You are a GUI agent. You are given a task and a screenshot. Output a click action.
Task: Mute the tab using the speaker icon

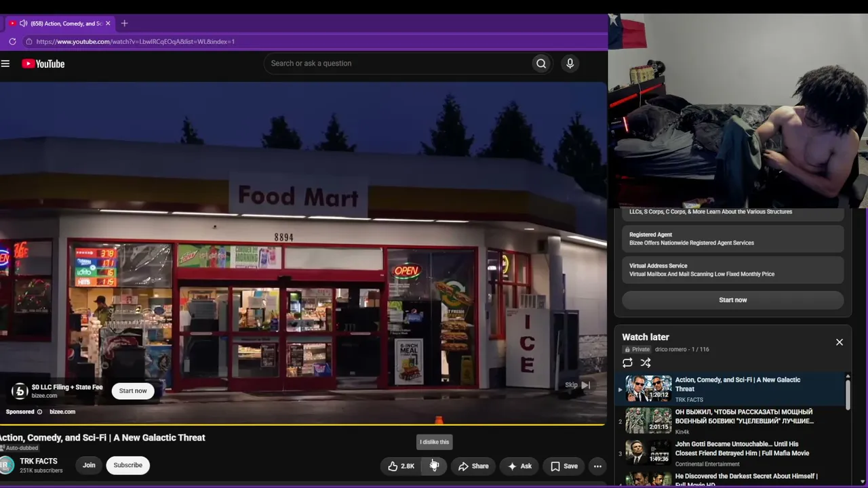(24, 23)
